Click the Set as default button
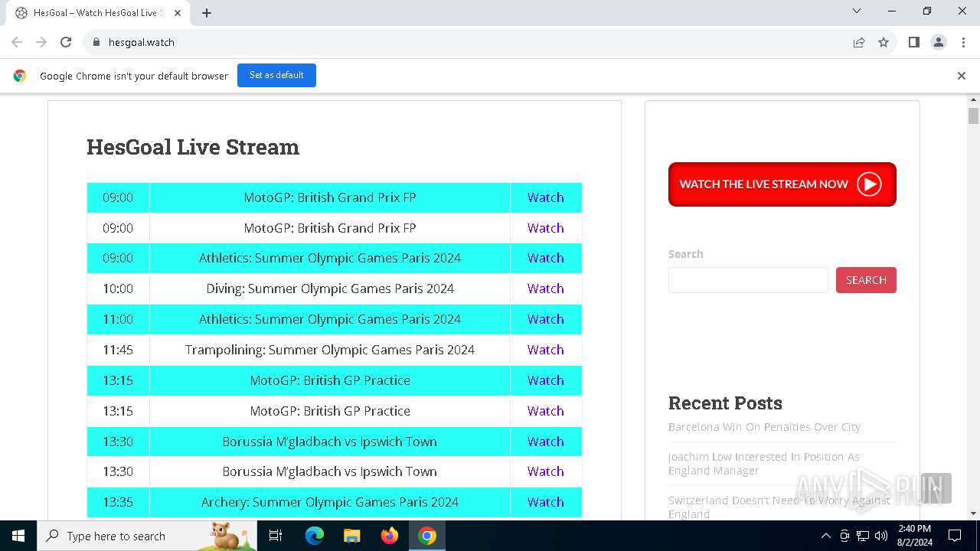The height and width of the screenshot is (551, 980). pos(276,75)
